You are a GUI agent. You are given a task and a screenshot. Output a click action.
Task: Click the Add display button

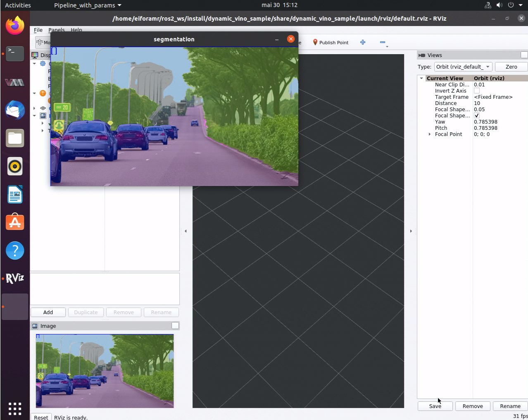pos(48,313)
